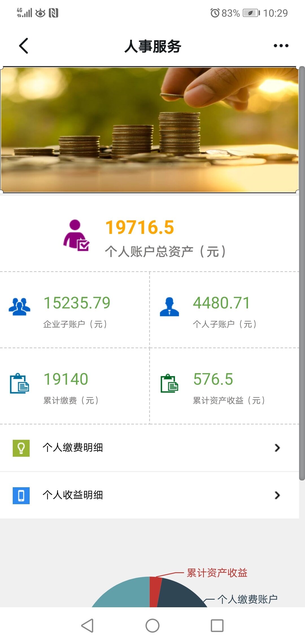The image size is (305, 644).
Task: Tap the 15235.79 enterprise sub-account amount
Action: pos(77,303)
